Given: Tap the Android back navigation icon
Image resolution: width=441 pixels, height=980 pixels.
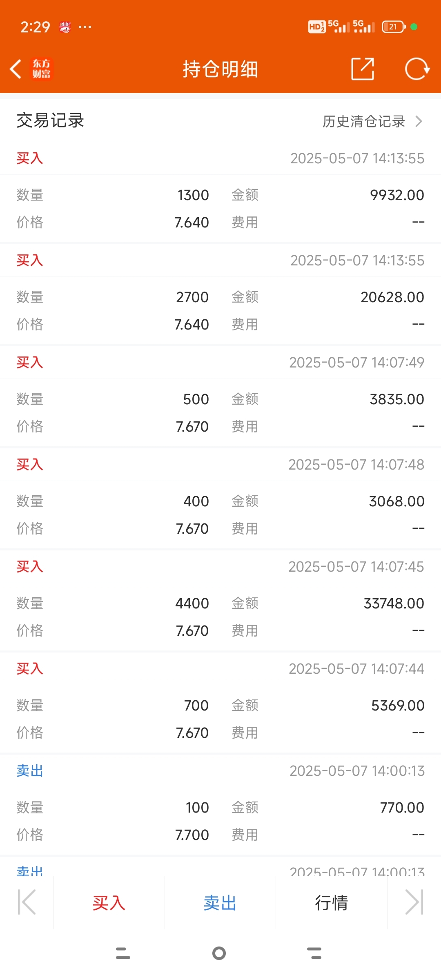Looking at the screenshot, I should (x=314, y=953).
